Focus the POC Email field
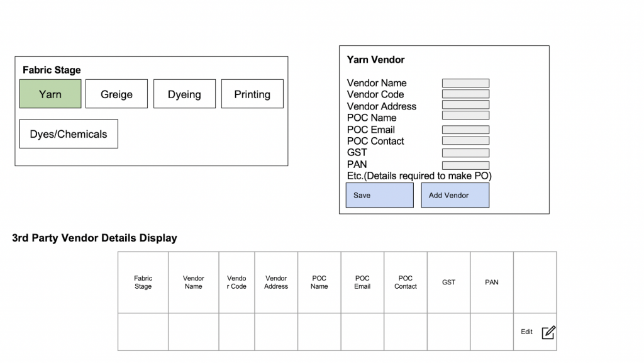Viewport: 644px width, 363px height. point(465,130)
